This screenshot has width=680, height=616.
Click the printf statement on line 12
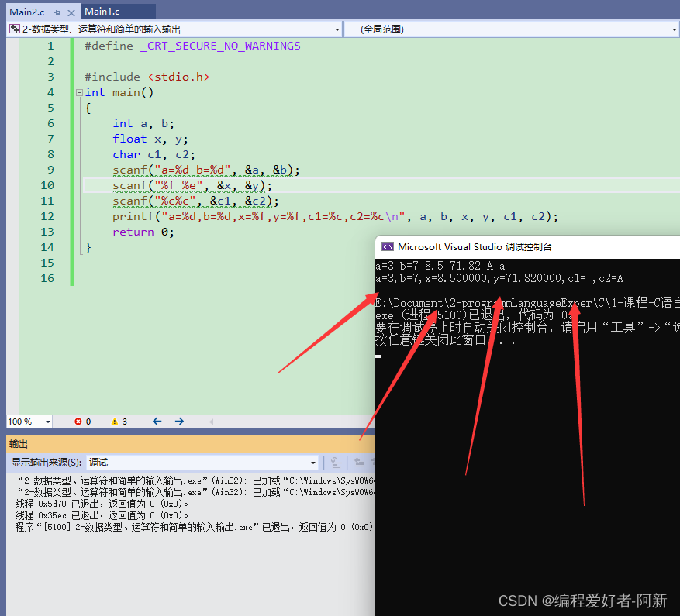point(335,216)
